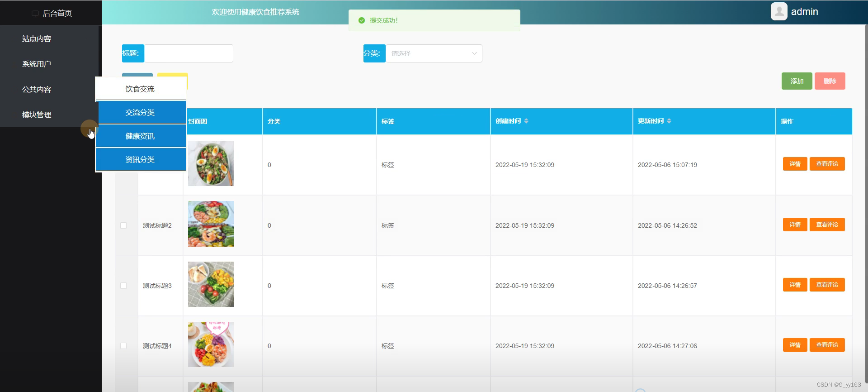This screenshot has height=392, width=868.
Task: Click the red 删除 button
Action: pos(830,81)
